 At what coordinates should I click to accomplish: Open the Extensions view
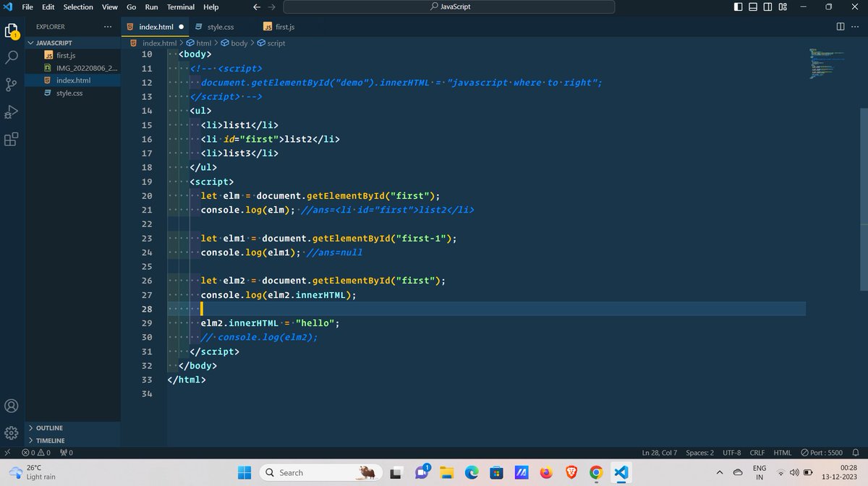12,139
